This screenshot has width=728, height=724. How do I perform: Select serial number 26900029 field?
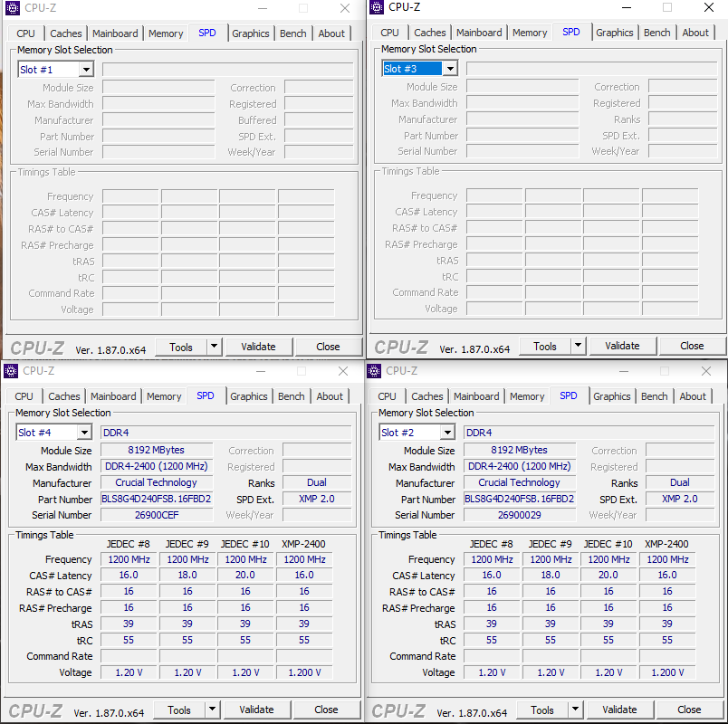pyautogui.click(x=520, y=515)
